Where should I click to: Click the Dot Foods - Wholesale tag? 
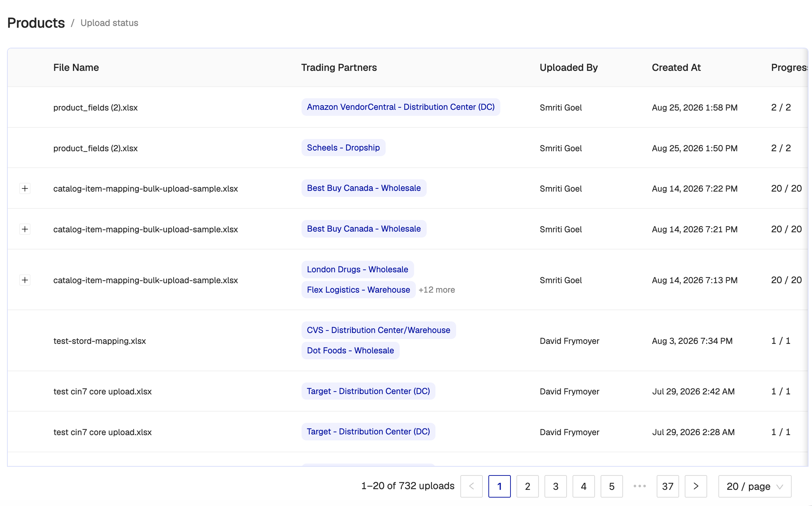(x=350, y=351)
